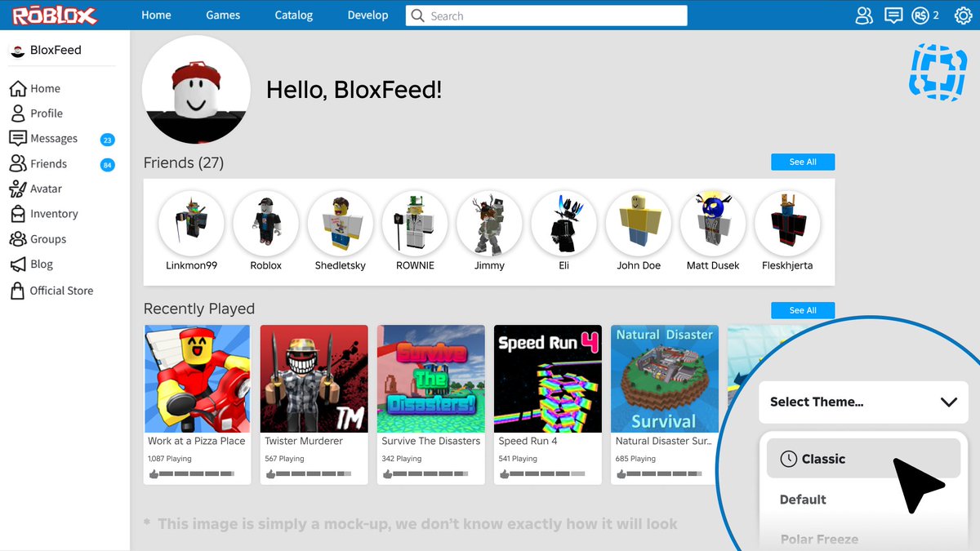Open the Home link in sidebar
The width and height of the screenshot is (980, 551).
(46, 89)
